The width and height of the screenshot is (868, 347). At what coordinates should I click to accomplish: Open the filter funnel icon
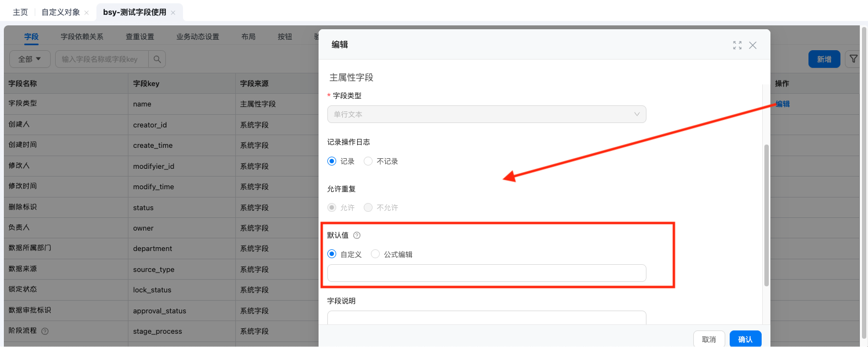854,59
